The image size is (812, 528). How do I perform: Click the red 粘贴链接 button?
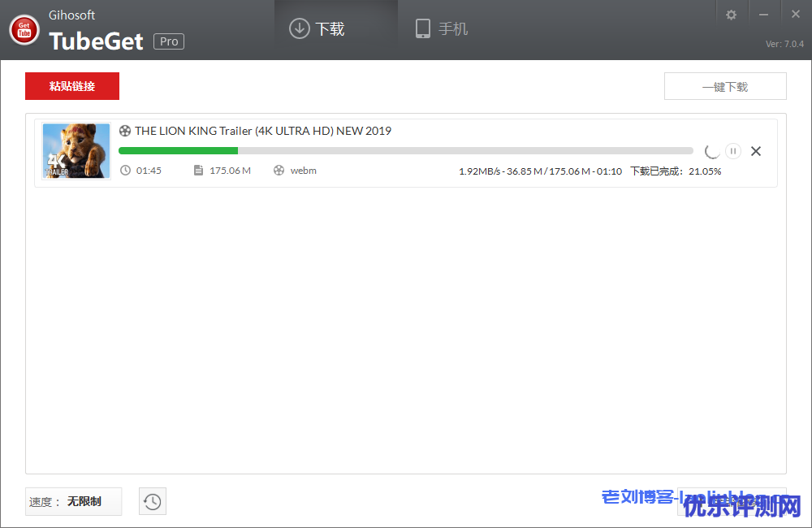pyautogui.click(x=72, y=86)
